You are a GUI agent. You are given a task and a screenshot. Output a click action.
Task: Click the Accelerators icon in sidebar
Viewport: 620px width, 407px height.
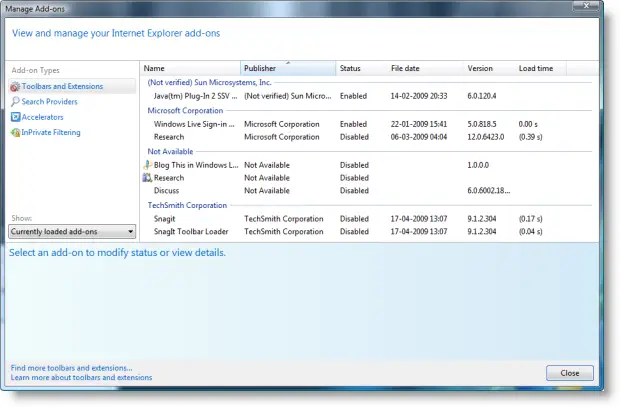coord(15,117)
